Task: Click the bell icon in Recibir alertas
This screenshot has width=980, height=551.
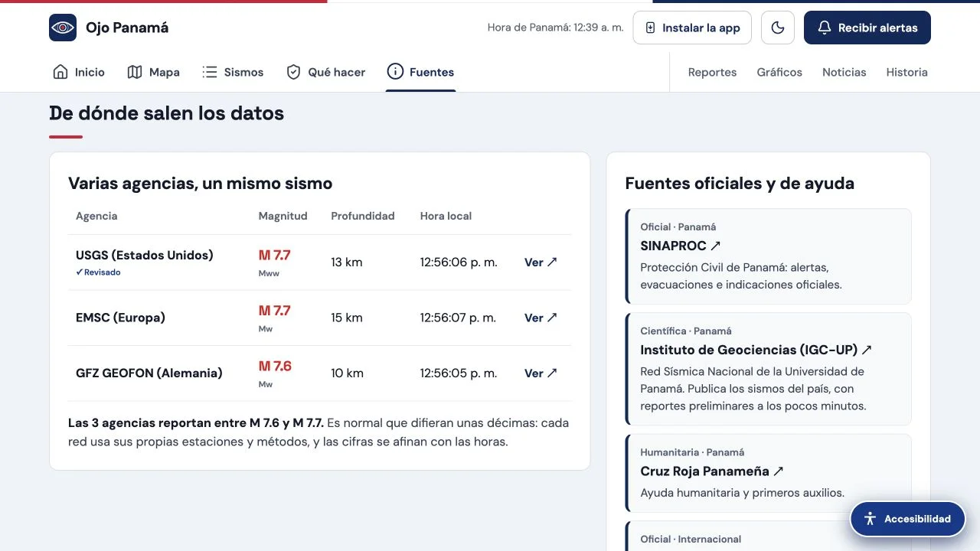Action: pyautogui.click(x=825, y=28)
